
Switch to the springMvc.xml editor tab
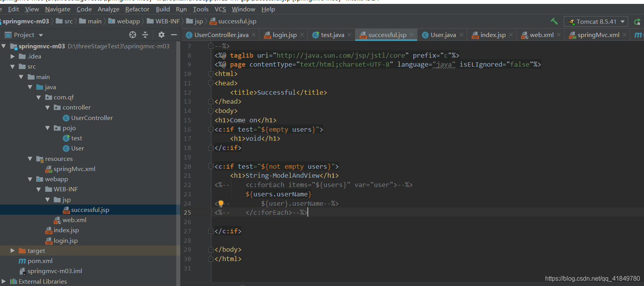coord(598,35)
